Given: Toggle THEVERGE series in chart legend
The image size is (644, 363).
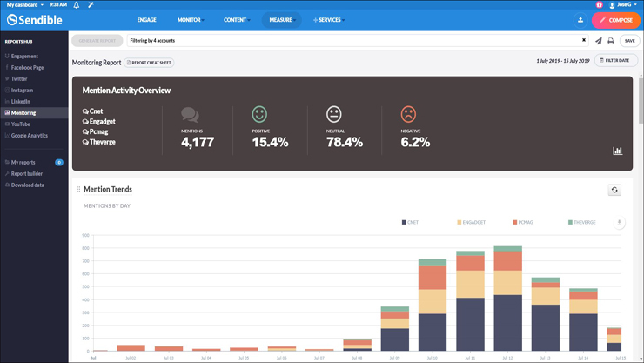Looking at the screenshot, I should click(x=582, y=223).
